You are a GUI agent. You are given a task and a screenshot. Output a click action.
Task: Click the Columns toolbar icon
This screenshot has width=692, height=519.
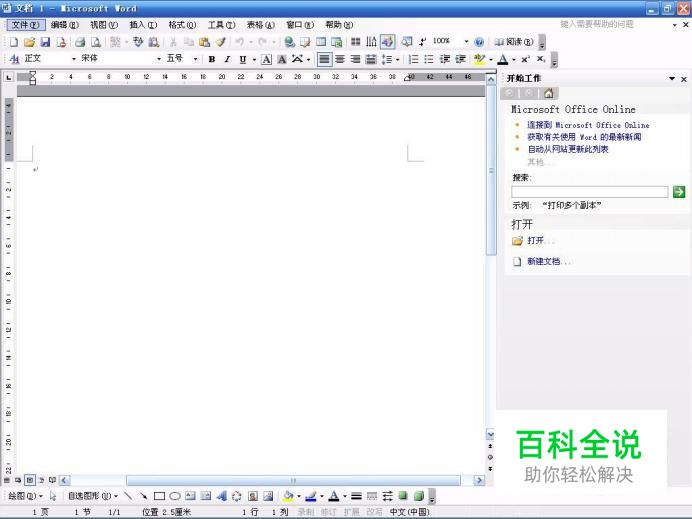(x=356, y=42)
